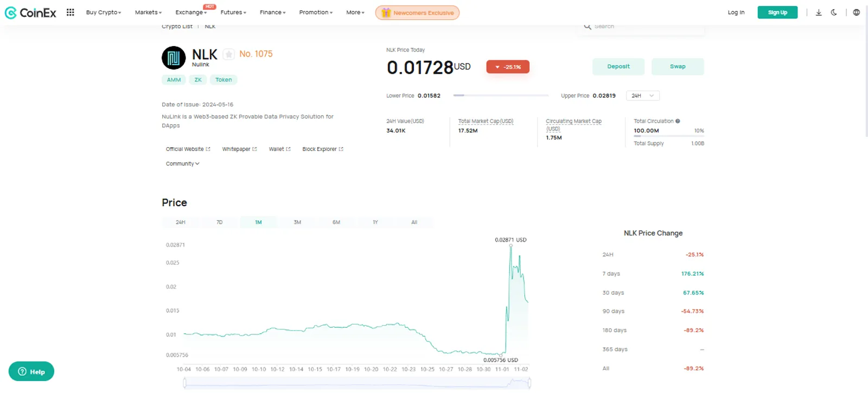Open the Help button
Screen dimensions: 868x406
pyautogui.click(x=31, y=372)
